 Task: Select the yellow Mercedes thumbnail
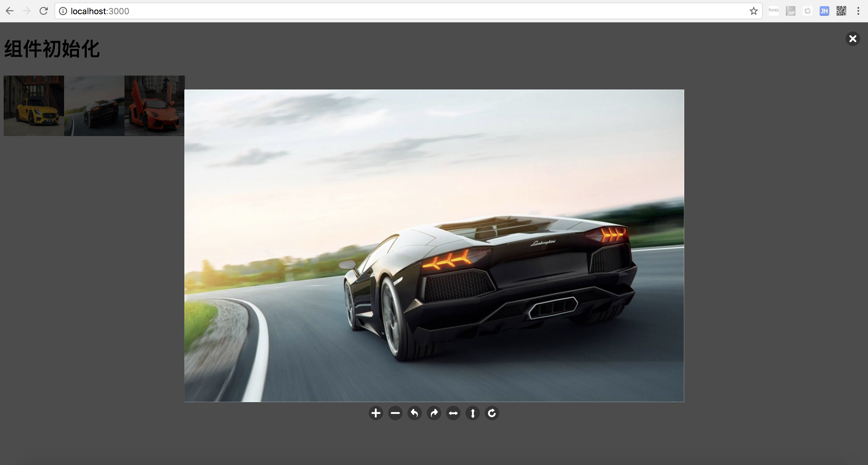[34, 106]
